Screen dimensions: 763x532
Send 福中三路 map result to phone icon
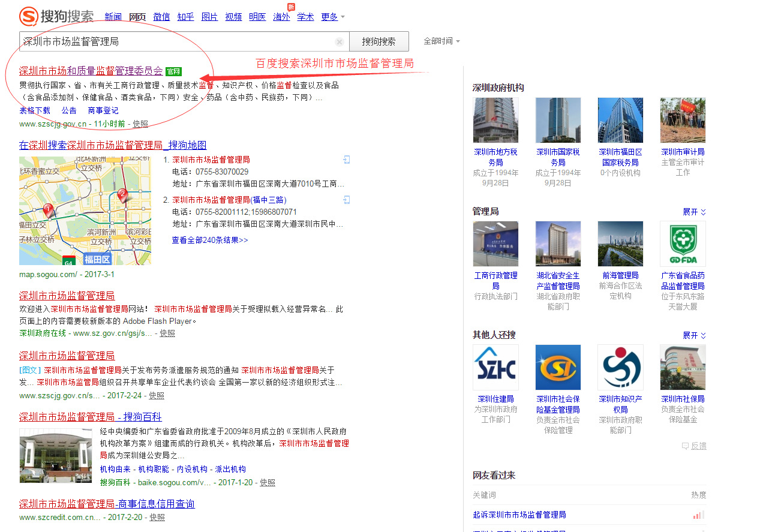pyautogui.click(x=347, y=200)
